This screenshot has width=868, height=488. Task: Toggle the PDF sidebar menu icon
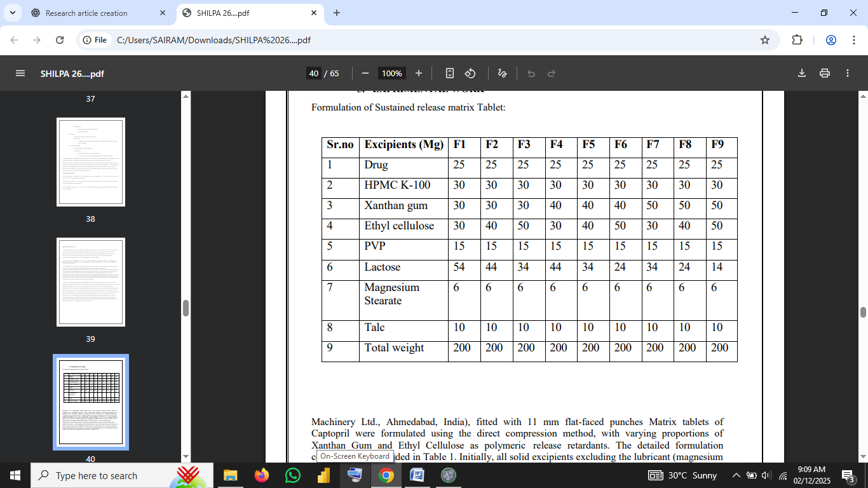(20, 73)
